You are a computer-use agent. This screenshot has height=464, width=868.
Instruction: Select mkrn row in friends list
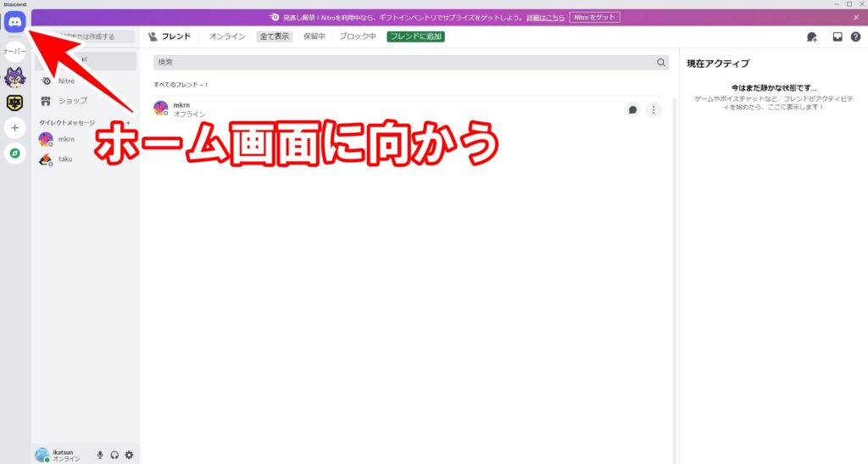(x=408, y=109)
